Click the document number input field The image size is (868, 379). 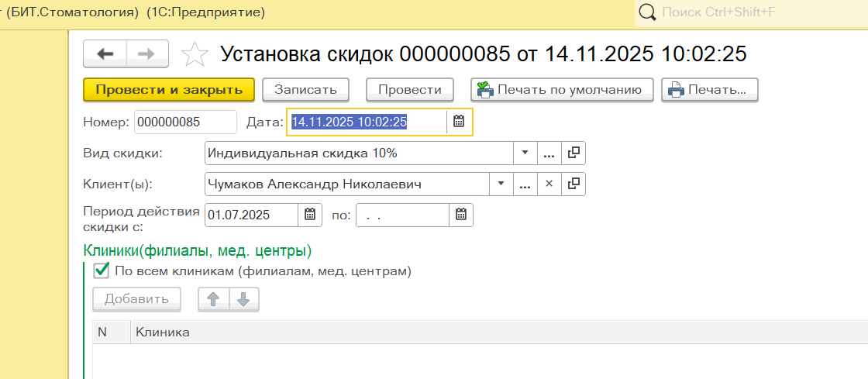[185, 122]
